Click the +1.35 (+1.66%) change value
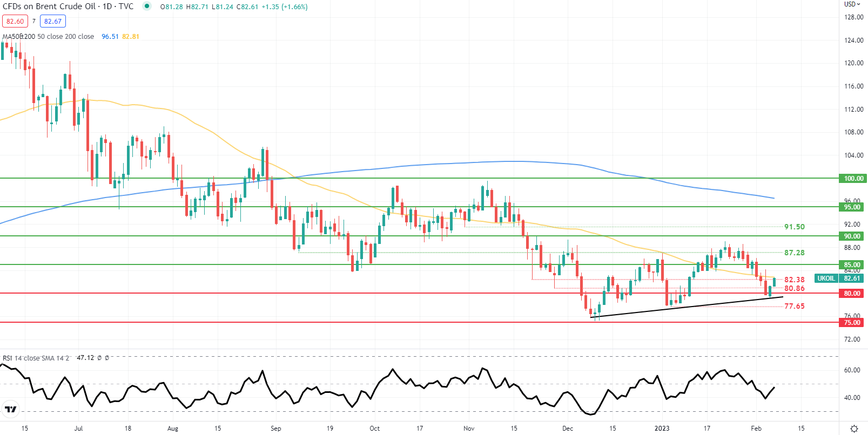The width and height of the screenshot is (868, 435). click(x=285, y=7)
